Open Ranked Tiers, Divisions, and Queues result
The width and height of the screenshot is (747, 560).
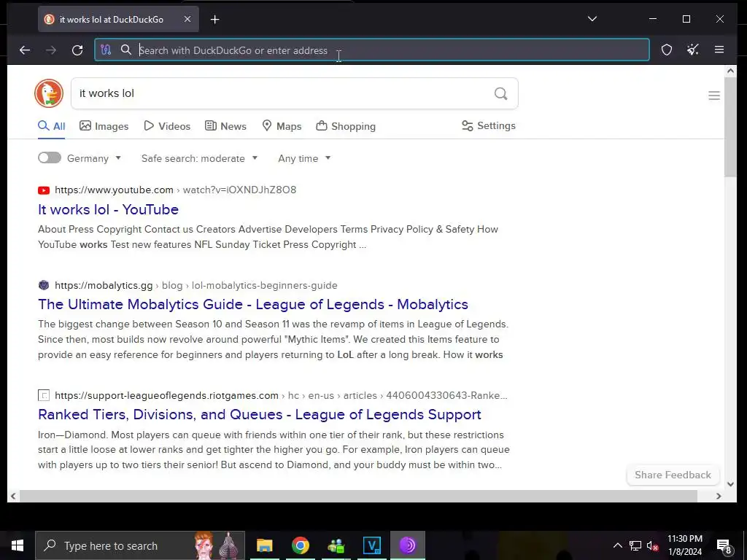click(260, 414)
